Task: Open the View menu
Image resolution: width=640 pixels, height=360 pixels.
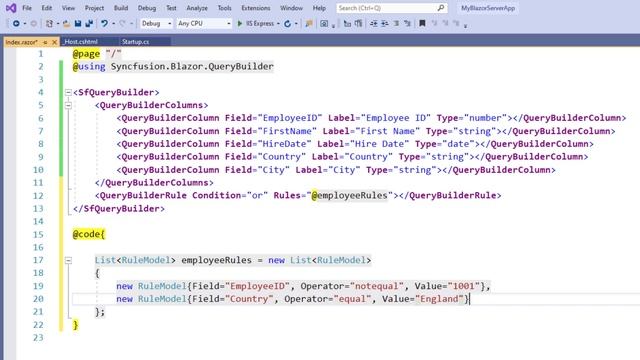Action: click(68, 8)
